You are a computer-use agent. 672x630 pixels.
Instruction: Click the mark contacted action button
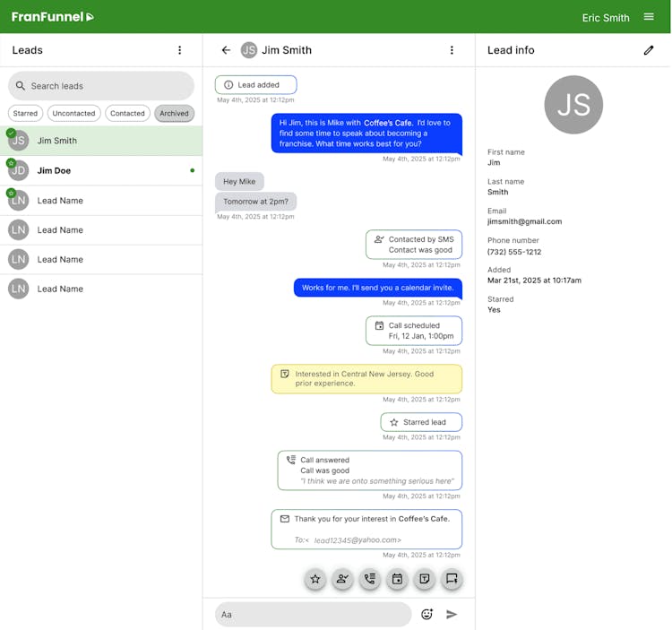(342, 579)
